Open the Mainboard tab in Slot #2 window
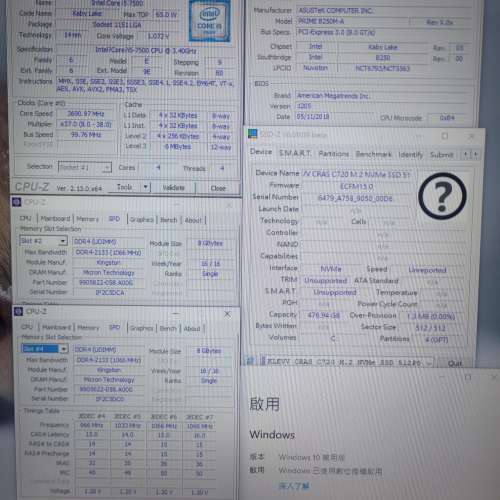 pos(55,219)
